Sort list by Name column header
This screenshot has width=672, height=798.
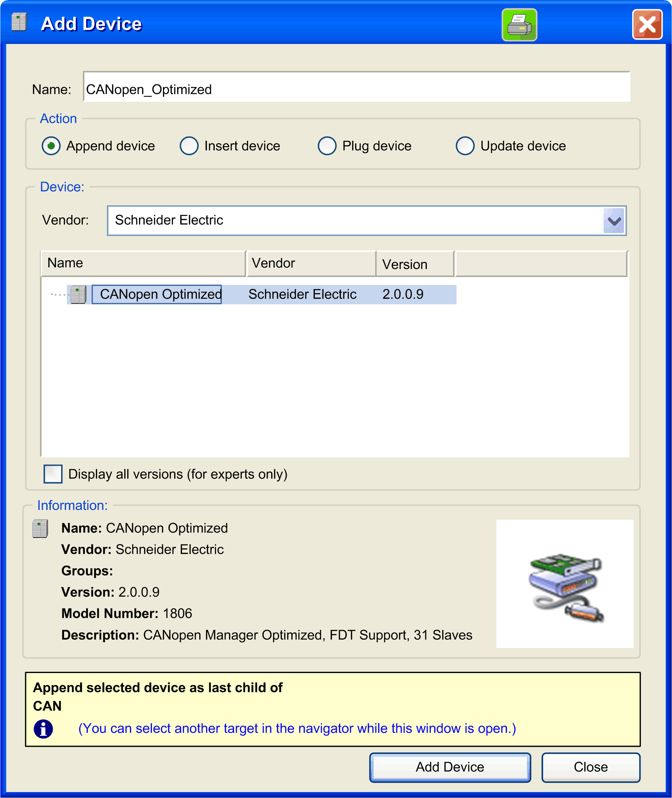point(143,263)
